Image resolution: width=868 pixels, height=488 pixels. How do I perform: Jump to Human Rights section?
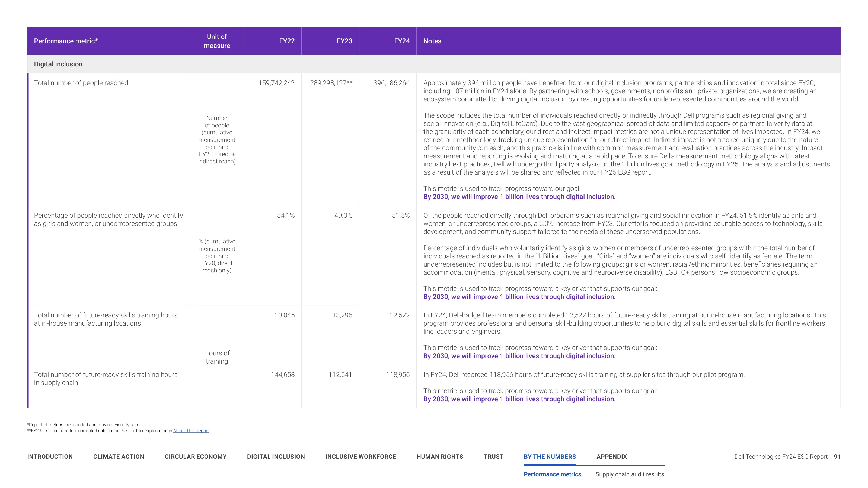click(x=440, y=457)
